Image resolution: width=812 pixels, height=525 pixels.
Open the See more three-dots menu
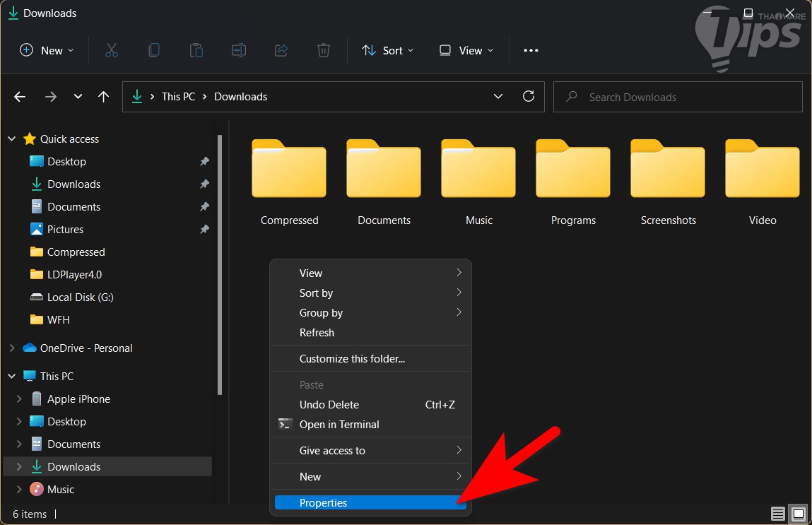tap(531, 50)
